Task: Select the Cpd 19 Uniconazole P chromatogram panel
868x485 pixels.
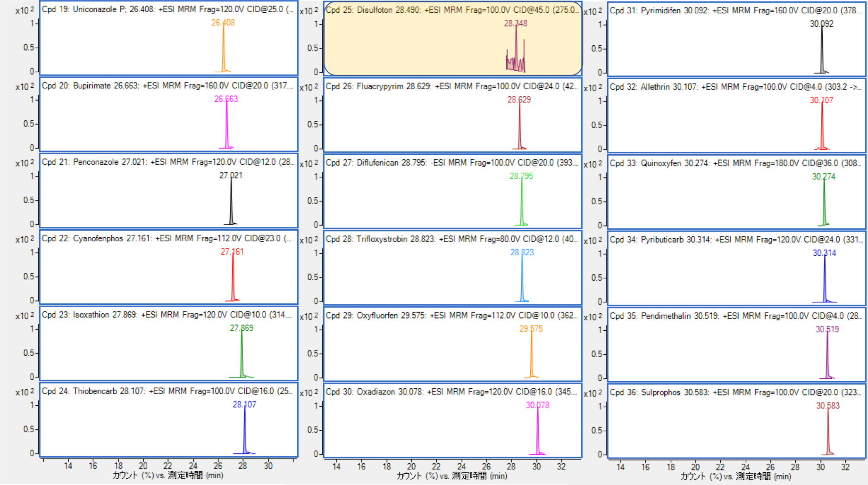Action: [x=168, y=38]
